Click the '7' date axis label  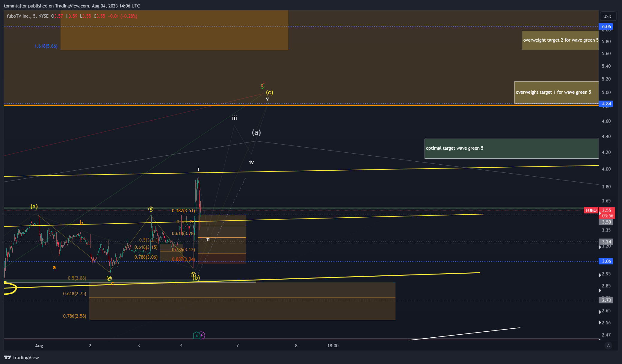point(238,346)
